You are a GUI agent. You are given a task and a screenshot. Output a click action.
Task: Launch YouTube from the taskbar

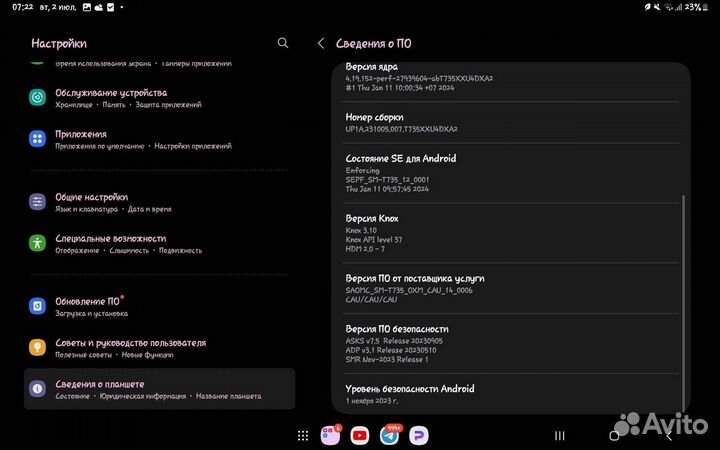click(x=359, y=435)
